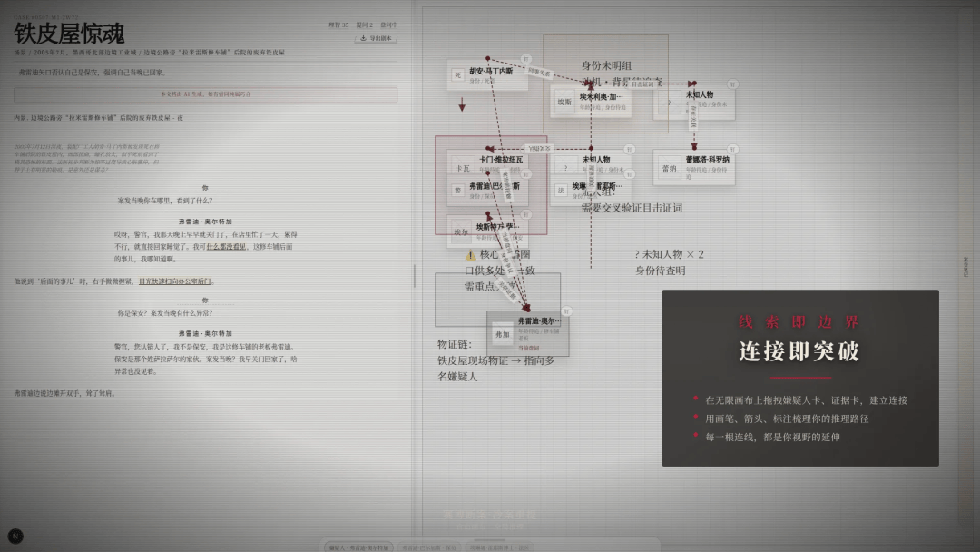Switch to 弗雷迪·巴尔加斯·保安 bottom tab
Image resolution: width=980 pixels, height=552 pixels.
[x=428, y=547]
